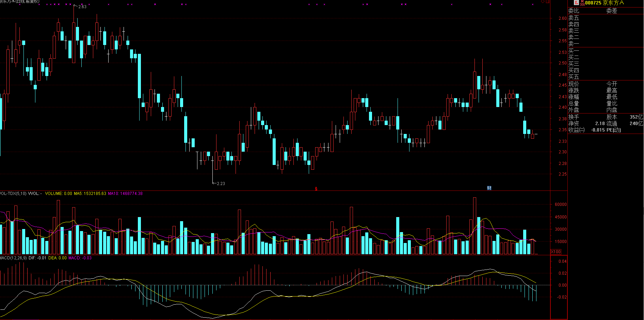
Task: Click the 2.25 price axis label
Action: point(562,174)
